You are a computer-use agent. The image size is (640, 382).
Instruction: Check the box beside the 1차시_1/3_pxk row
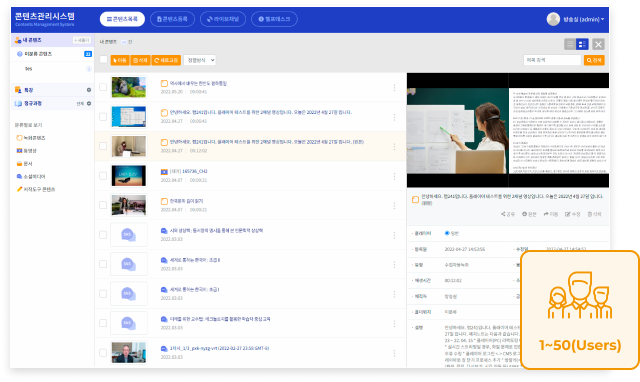tap(103, 353)
